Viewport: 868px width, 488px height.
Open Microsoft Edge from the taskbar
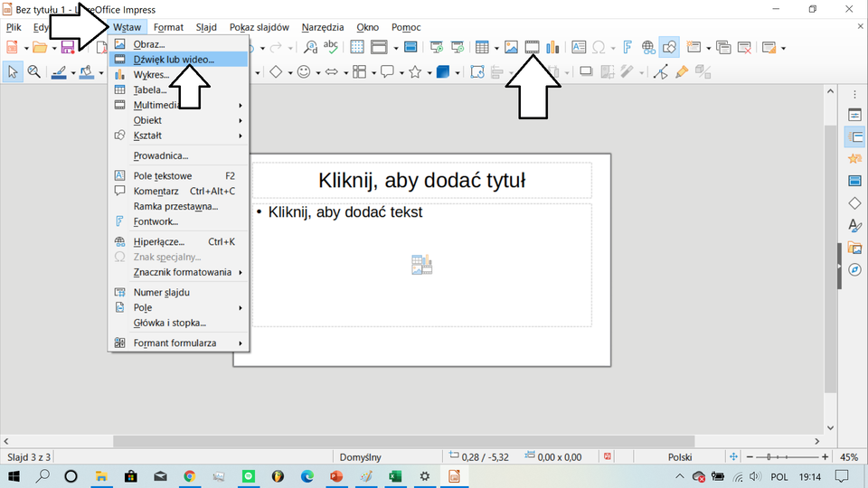(x=307, y=476)
